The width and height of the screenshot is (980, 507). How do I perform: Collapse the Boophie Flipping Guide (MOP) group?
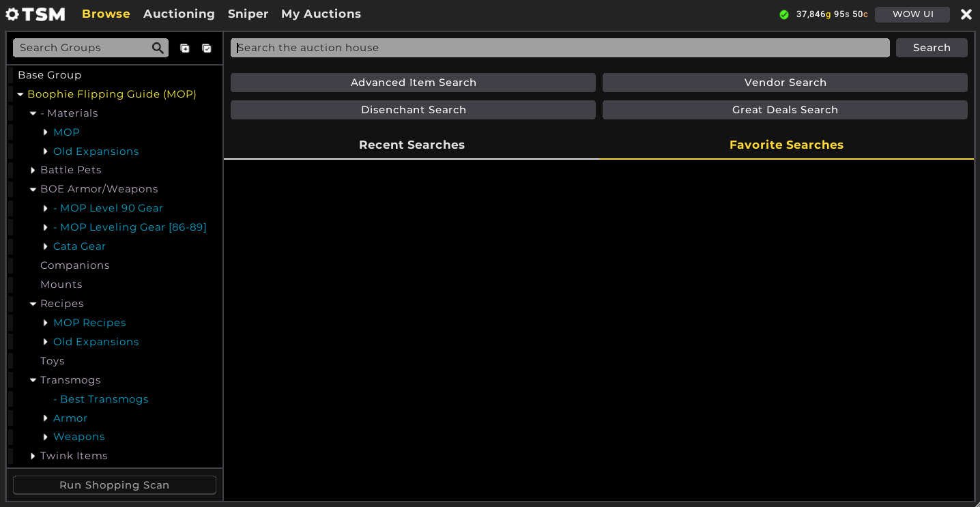click(x=20, y=95)
